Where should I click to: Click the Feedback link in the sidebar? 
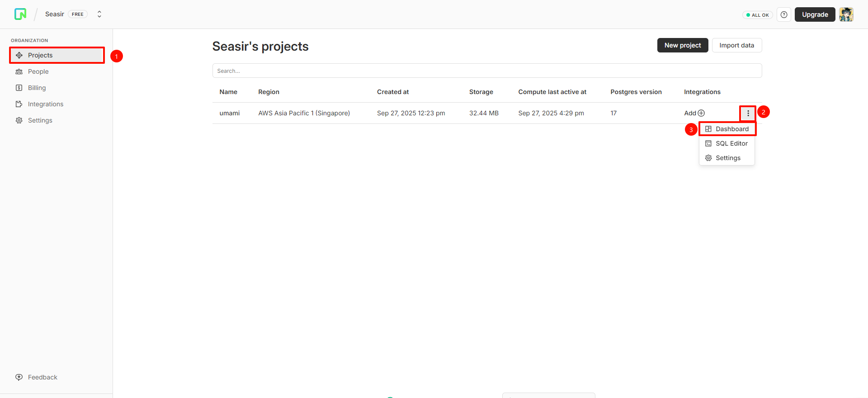(42, 377)
